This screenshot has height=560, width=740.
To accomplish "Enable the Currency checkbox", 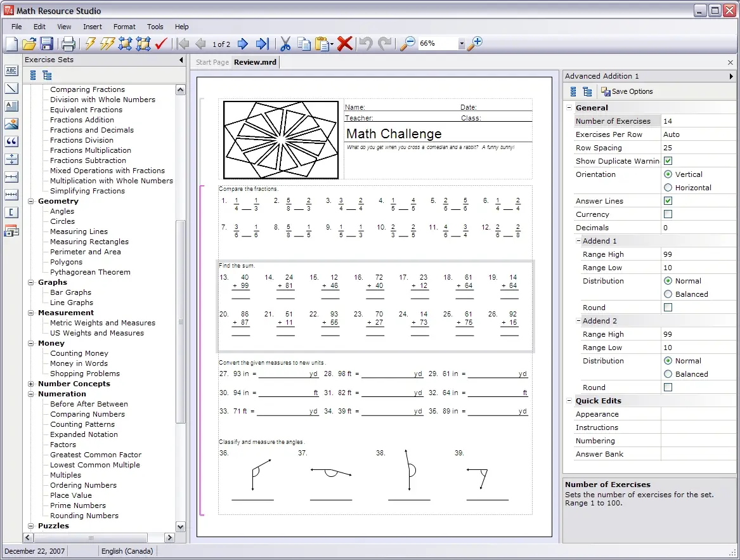I will (668, 214).
